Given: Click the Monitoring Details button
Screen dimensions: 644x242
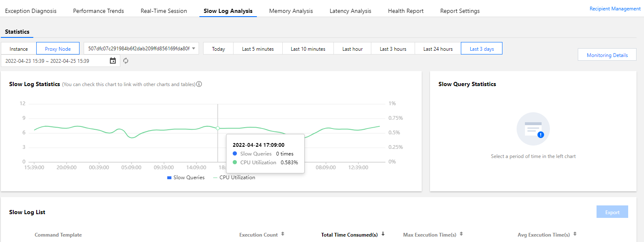Looking at the screenshot, I should [607, 55].
